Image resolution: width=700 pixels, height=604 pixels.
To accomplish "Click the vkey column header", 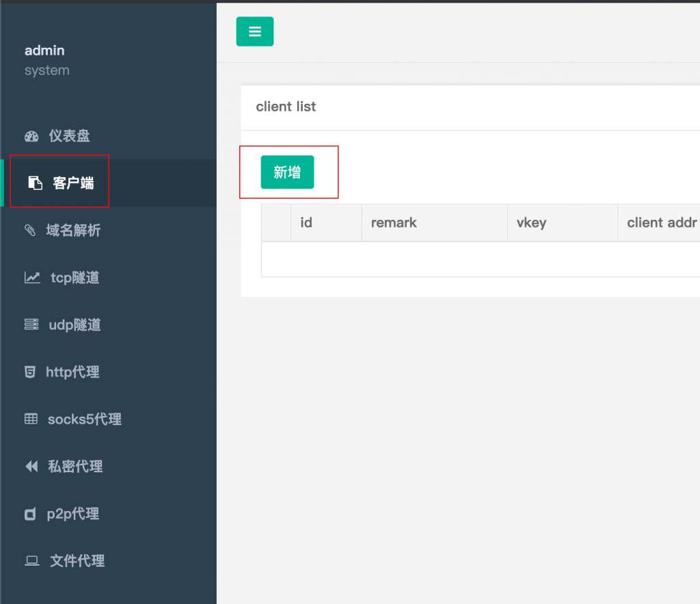I will tap(531, 223).
